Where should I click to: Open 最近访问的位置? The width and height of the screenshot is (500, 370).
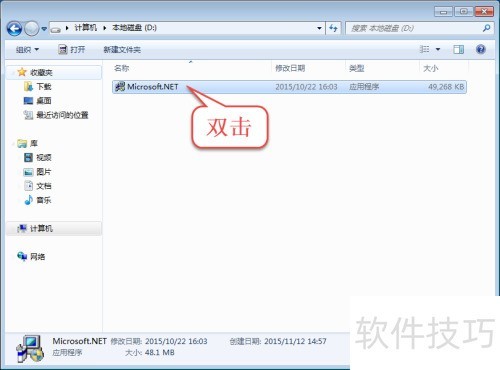pos(62,115)
